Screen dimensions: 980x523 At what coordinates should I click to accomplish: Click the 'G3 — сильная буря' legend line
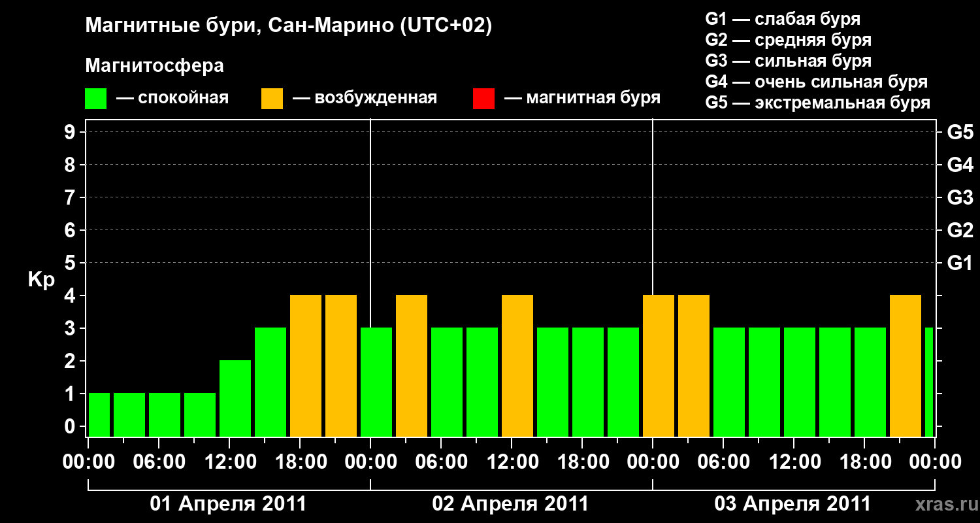(789, 61)
